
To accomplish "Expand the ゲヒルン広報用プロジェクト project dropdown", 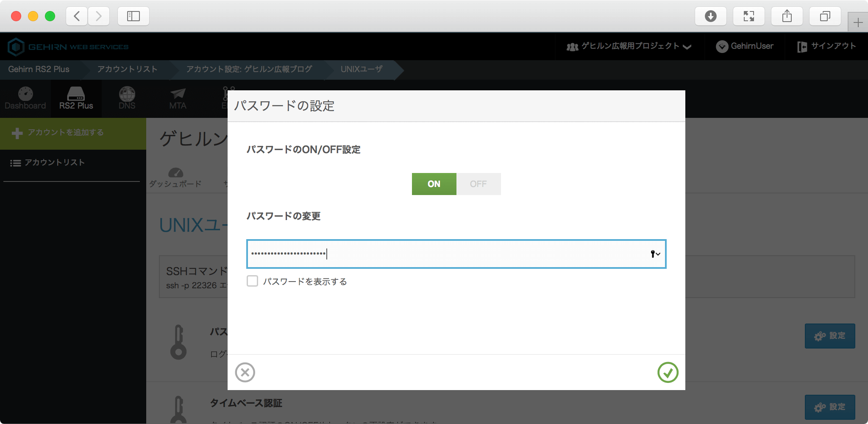I will coord(629,46).
